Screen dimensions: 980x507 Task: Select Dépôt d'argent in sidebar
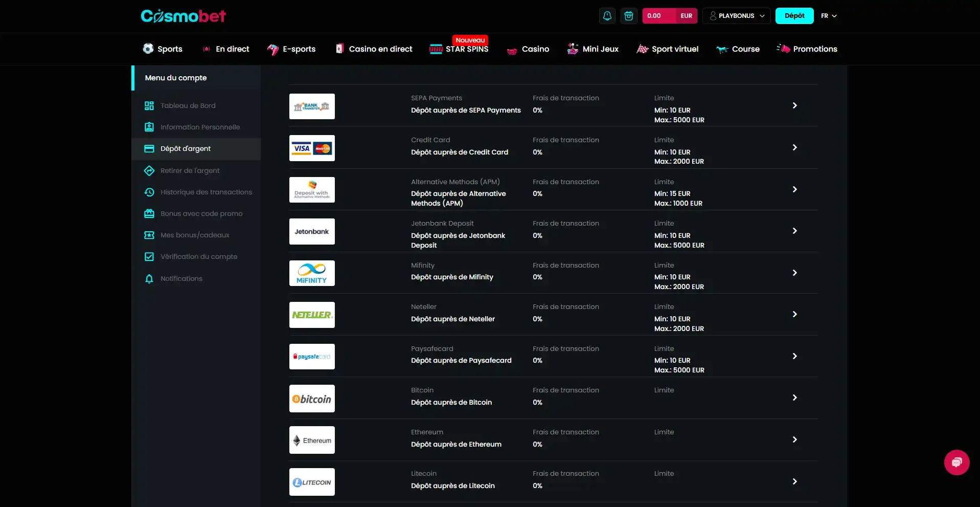pos(196,149)
